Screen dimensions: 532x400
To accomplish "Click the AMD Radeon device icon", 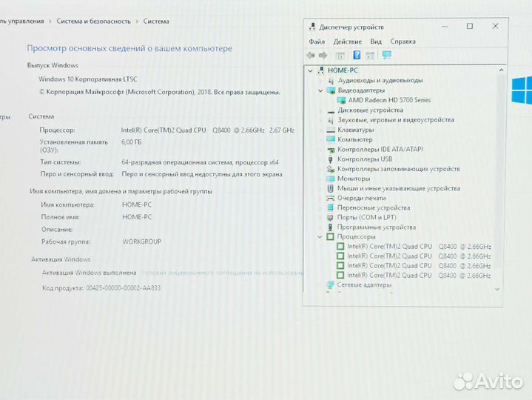I will [x=341, y=101].
